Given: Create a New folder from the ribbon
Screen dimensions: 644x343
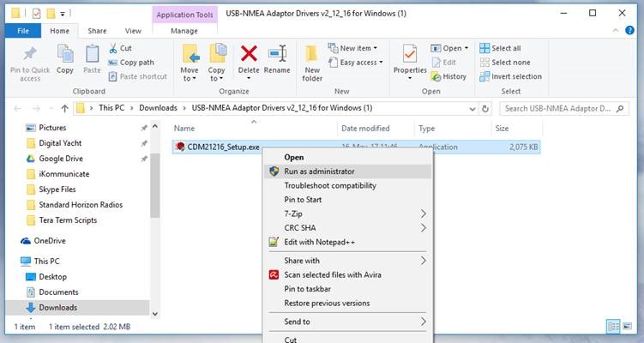Looking at the screenshot, I should click(x=312, y=60).
